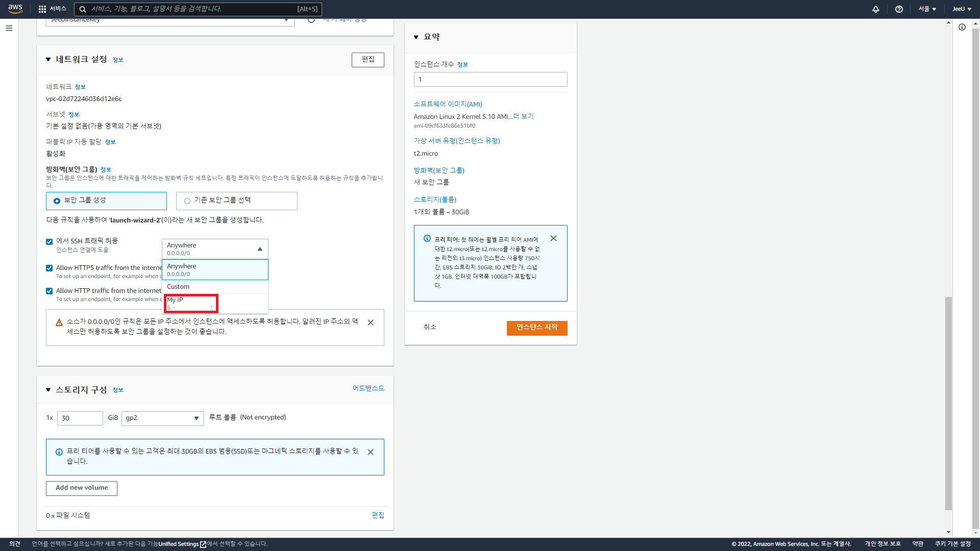
Task: Click the info panel icon at top right
Action: 962,27
